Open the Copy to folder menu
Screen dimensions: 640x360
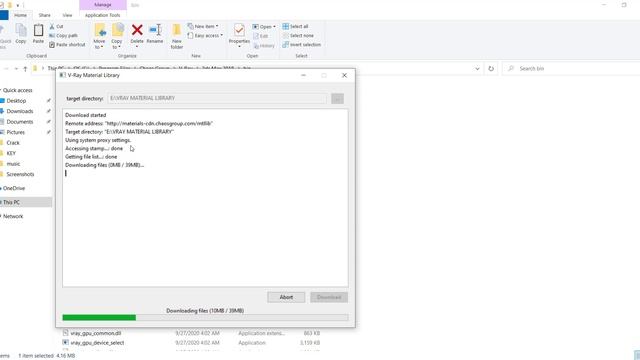[x=117, y=36]
